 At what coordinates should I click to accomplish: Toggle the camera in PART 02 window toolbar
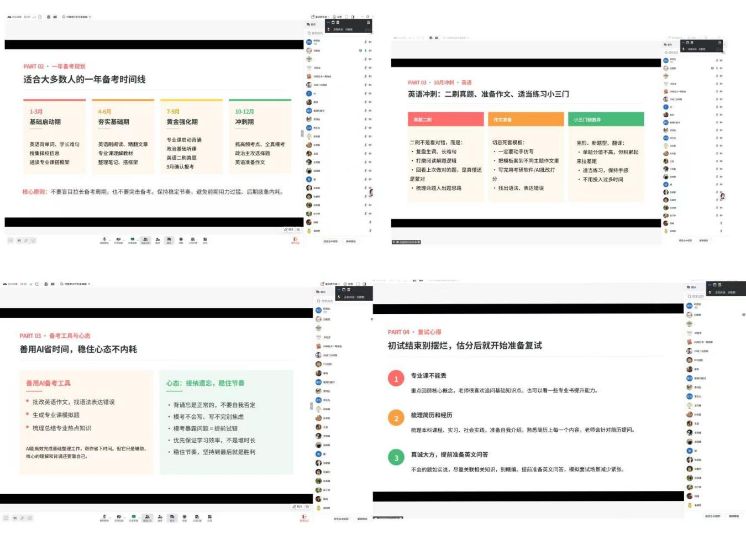click(x=118, y=240)
